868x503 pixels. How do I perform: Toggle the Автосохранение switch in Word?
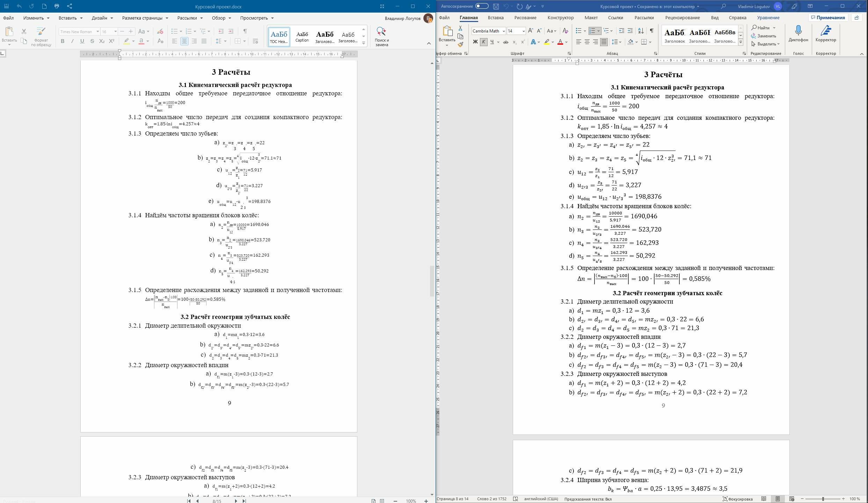coord(482,6)
